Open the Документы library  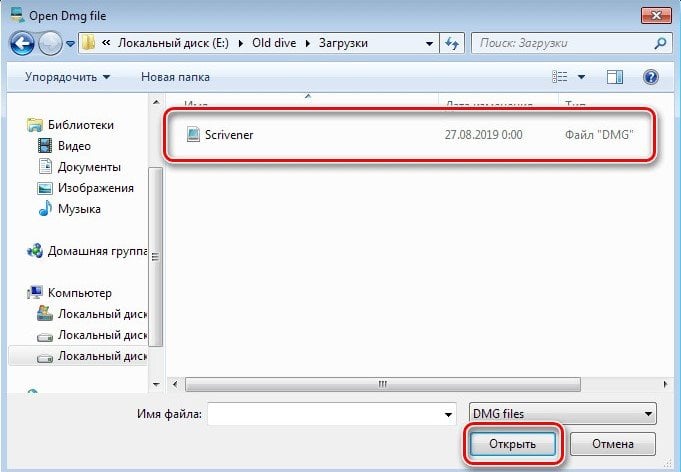click(89, 167)
